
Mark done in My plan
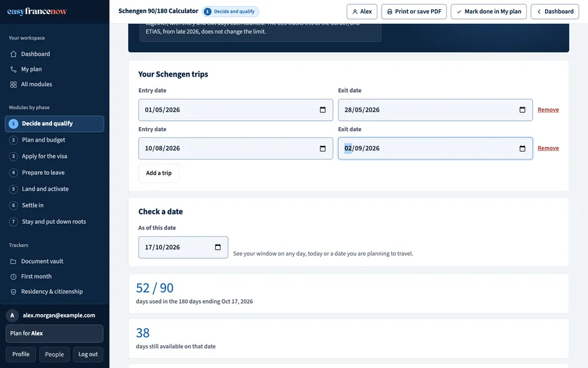tap(488, 12)
